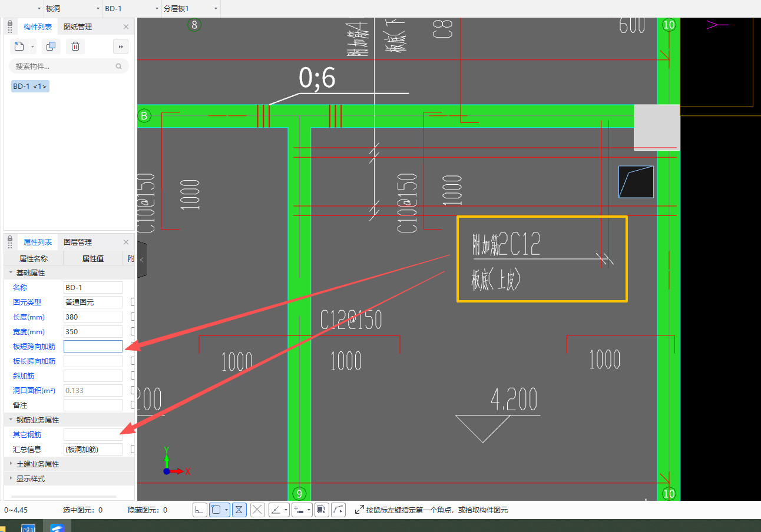
Task: Select the BD-1 <1> component item
Action: click(x=30, y=86)
